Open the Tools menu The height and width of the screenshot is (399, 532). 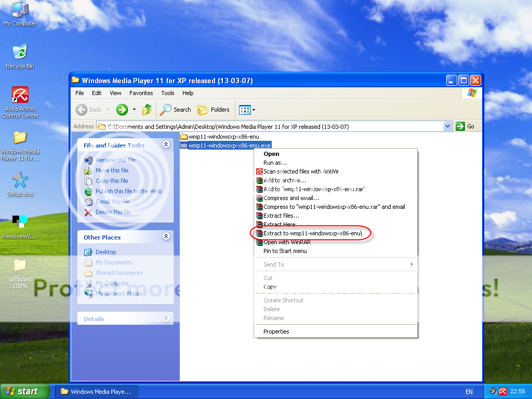pyautogui.click(x=168, y=93)
